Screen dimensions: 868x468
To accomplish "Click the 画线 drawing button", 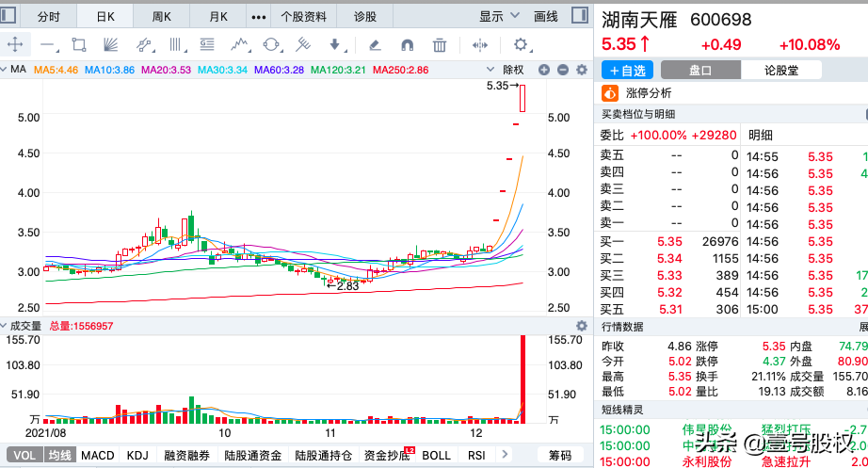I will tap(545, 17).
